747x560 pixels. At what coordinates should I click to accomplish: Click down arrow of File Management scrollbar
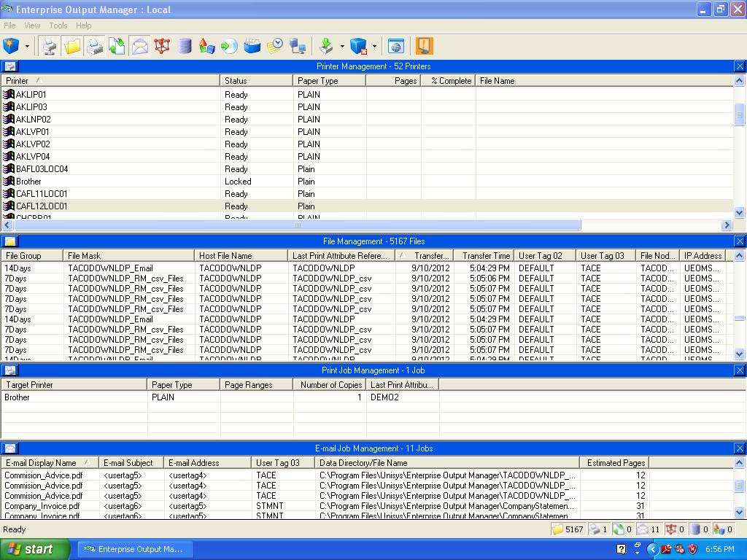tap(740, 354)
